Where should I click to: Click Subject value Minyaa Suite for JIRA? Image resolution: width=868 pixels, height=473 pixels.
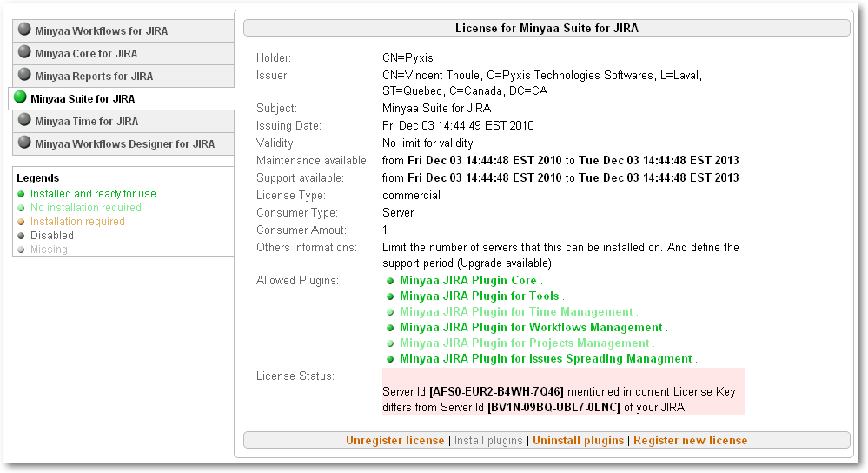(x=436, y=109)
